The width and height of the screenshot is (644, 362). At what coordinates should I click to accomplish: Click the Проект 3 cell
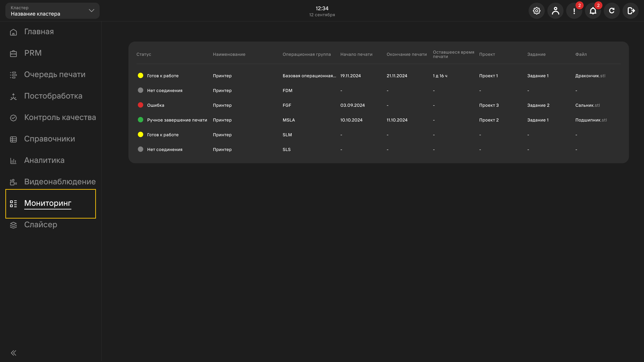[x=489, y=105]
